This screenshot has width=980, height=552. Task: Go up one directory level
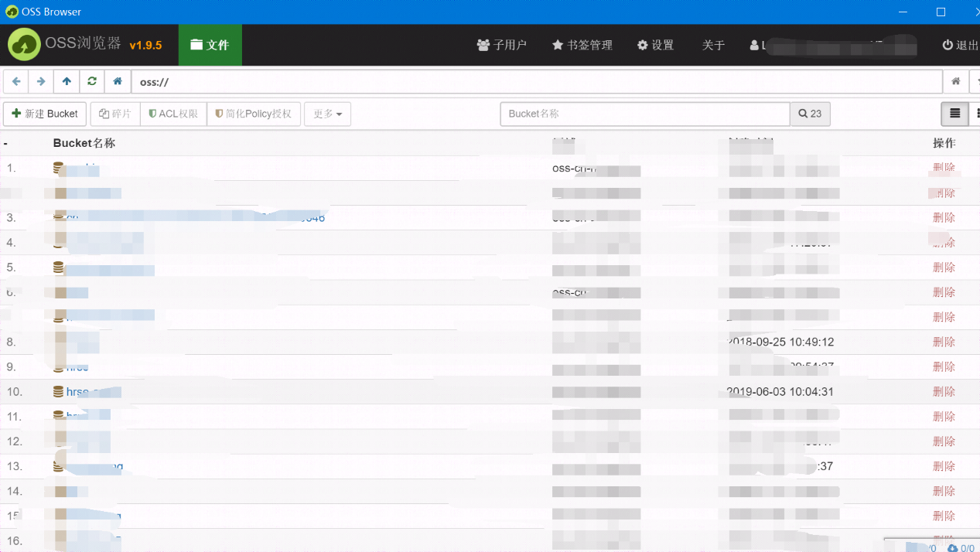pos(66,81)
